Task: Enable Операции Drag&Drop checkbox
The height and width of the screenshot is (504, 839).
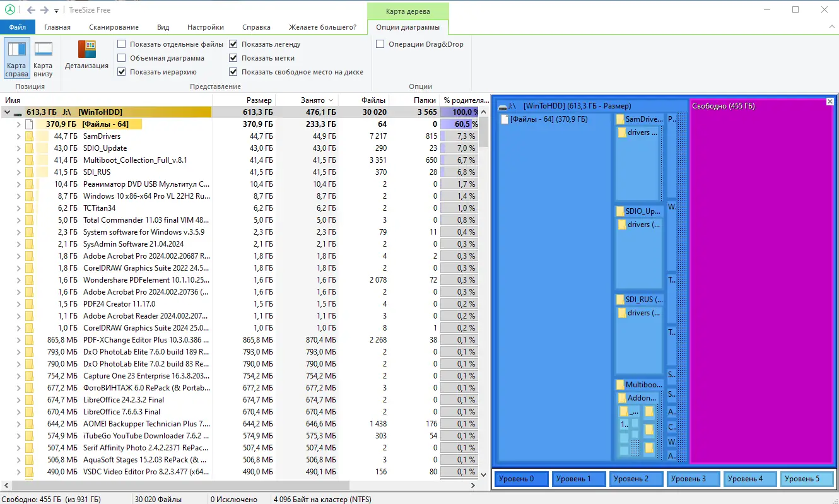Action: point(380,44)
